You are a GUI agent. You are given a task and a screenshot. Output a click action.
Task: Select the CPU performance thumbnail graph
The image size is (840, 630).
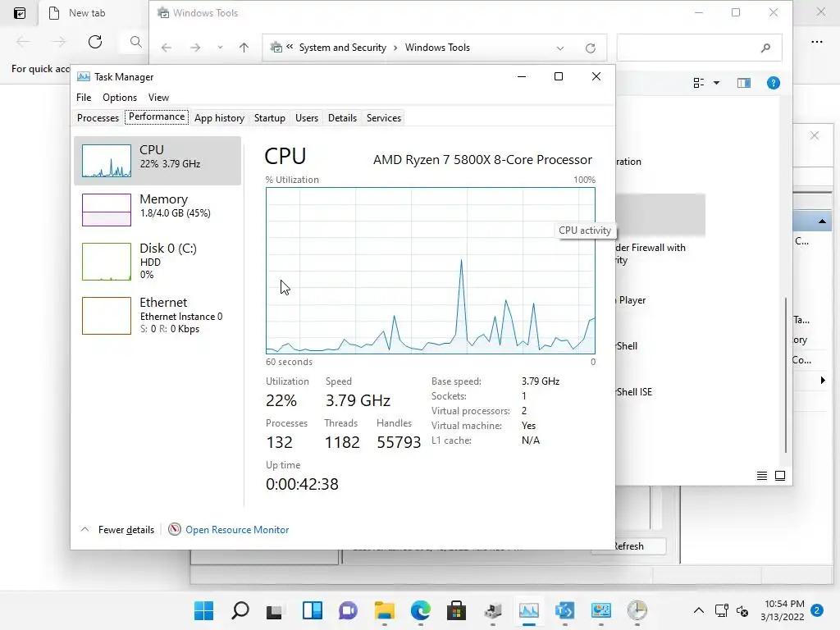pyautogui.click(x=106, y=161)
